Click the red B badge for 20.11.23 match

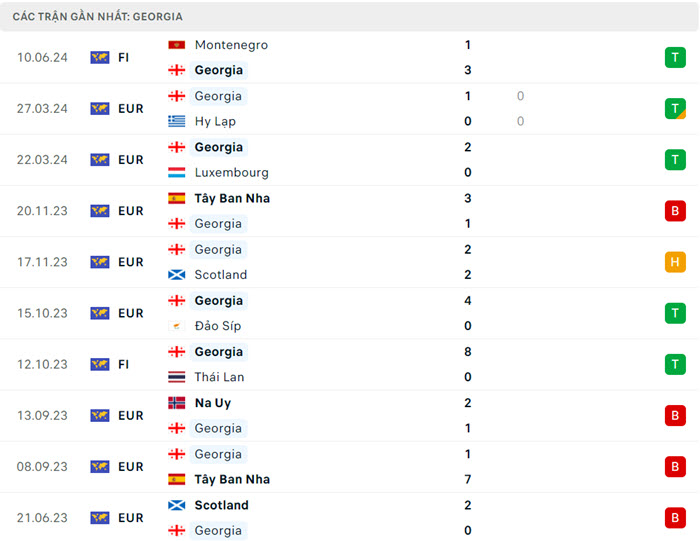click(675, 211)
